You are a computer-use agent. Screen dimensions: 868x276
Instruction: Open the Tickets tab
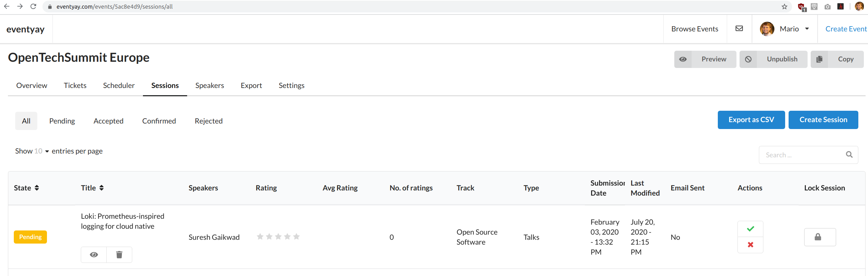point(75,86)
